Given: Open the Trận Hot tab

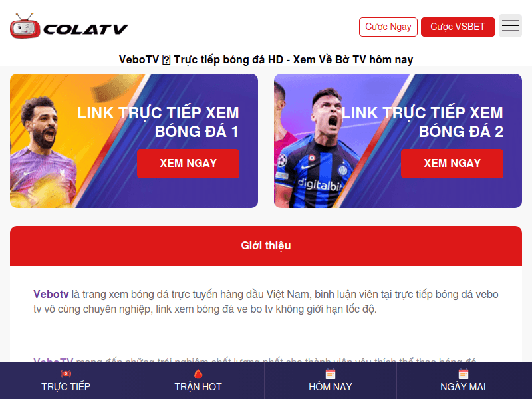Looking at the screenshot, I should point(198,380).
